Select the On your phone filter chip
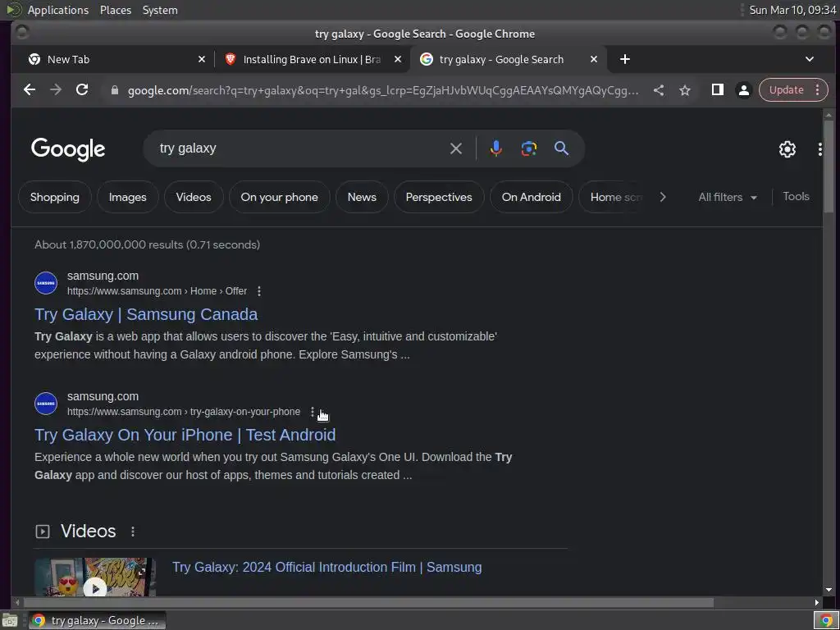840x630 pixels. click(279, 197)
